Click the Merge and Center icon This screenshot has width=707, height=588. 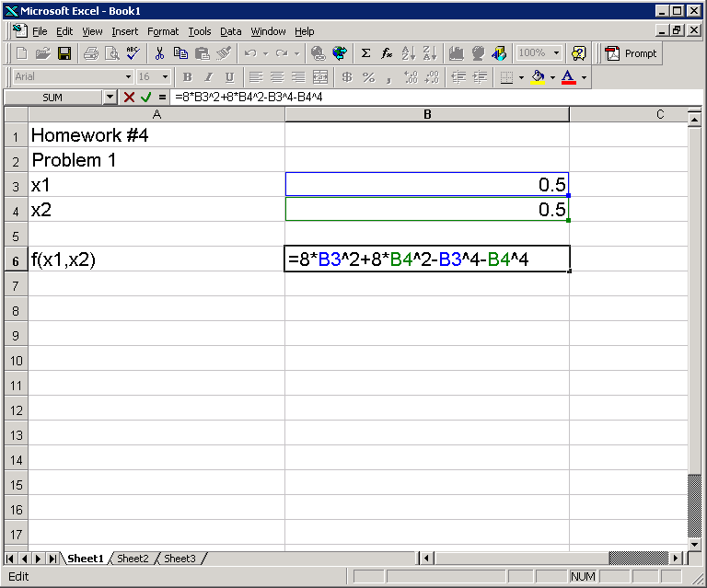pyautogui.click(x=320, y=77)
